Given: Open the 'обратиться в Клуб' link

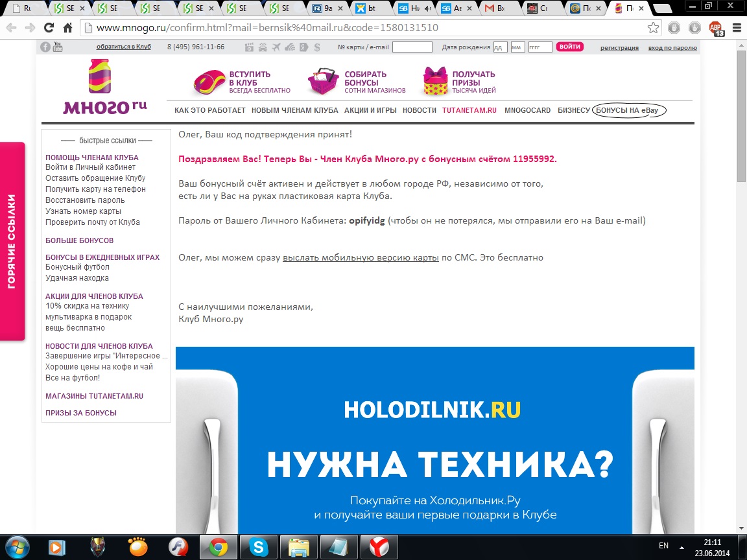Looking at the screenshot, I should pyautogui.click(x=123, y=47).
